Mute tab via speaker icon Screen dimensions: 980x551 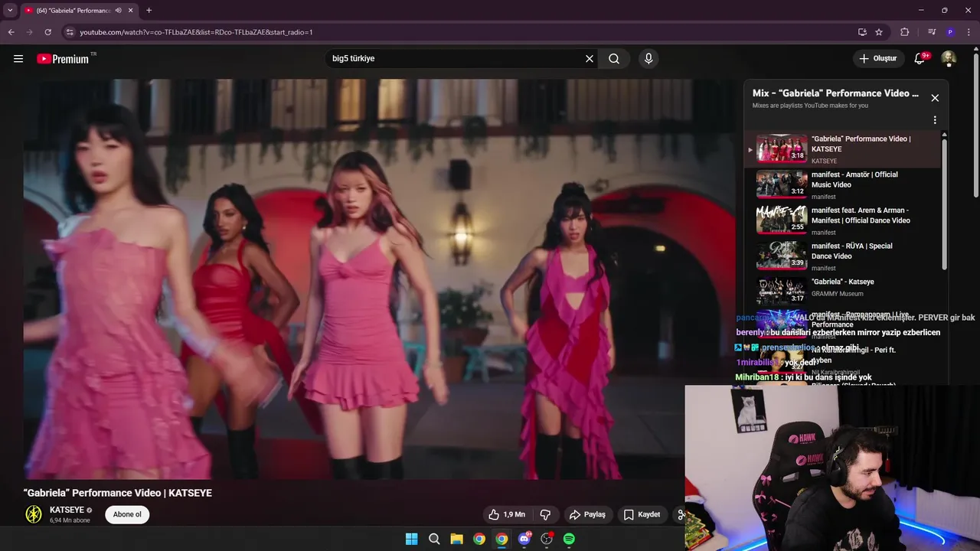point(118,11)
